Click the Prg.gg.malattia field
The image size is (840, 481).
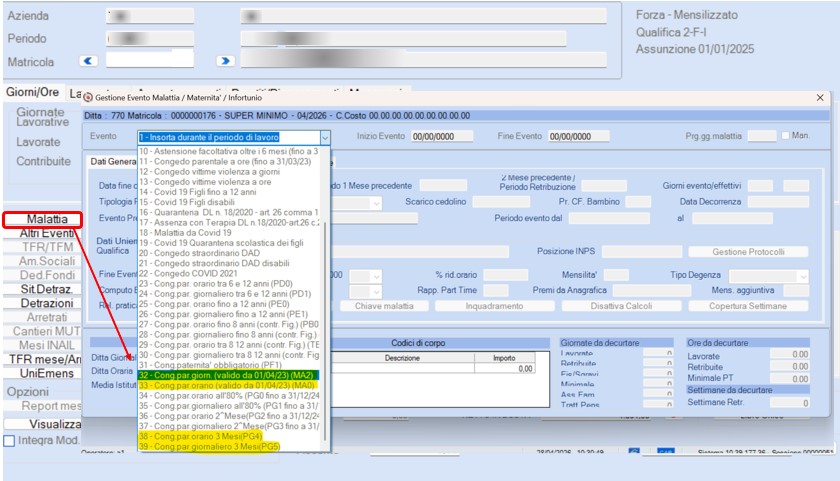pyautogui.click(x=762, y=136)
